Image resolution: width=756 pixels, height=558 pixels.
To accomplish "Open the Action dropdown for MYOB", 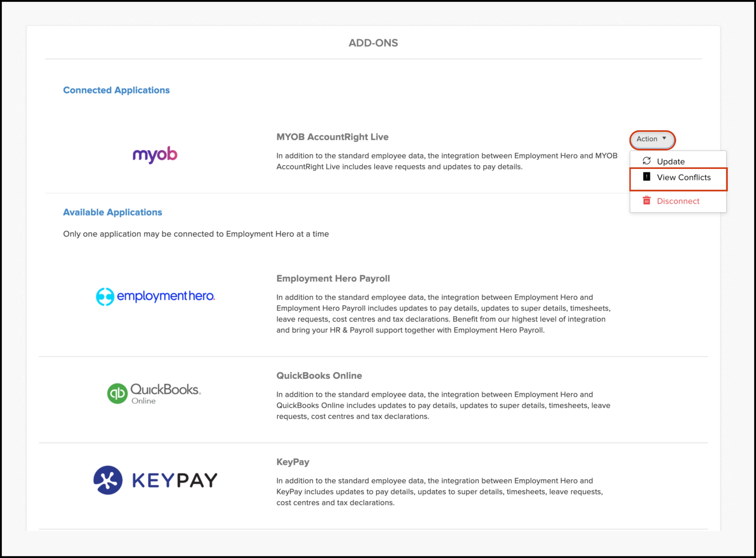I will coord(652,139).
